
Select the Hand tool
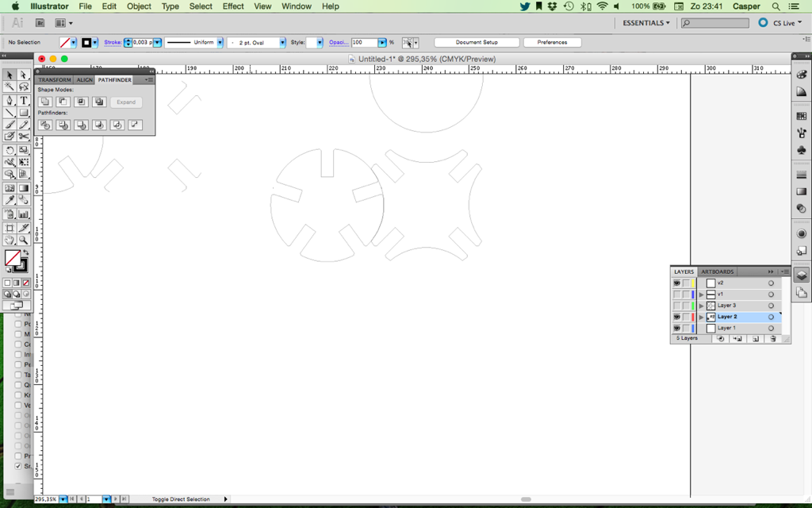[10, 240]
